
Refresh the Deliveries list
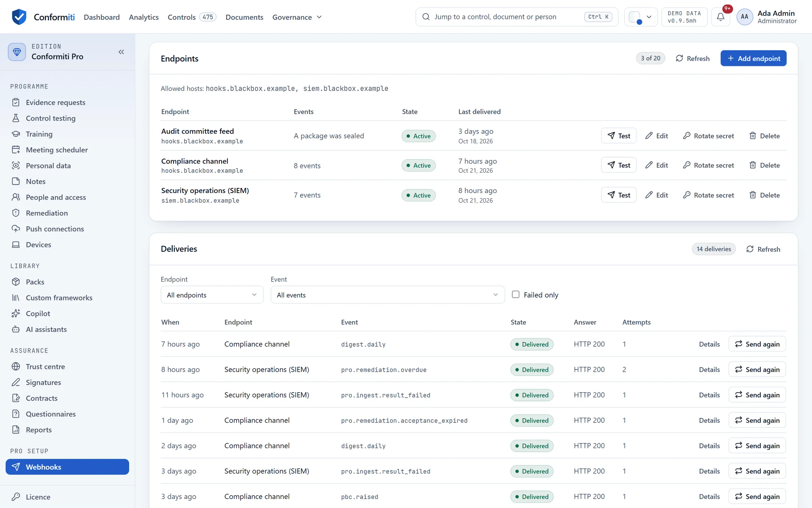pos(763,249)
